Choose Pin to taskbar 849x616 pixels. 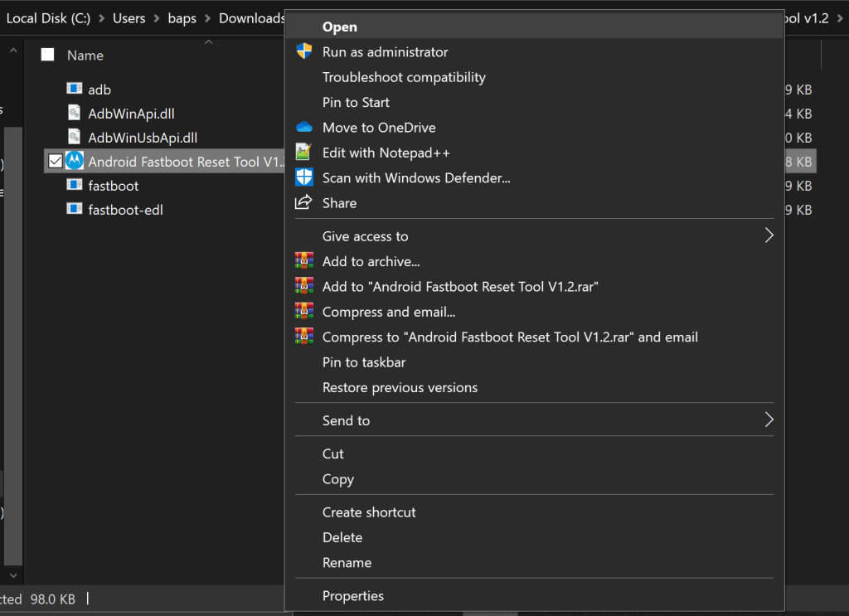[x=535, y=362]
